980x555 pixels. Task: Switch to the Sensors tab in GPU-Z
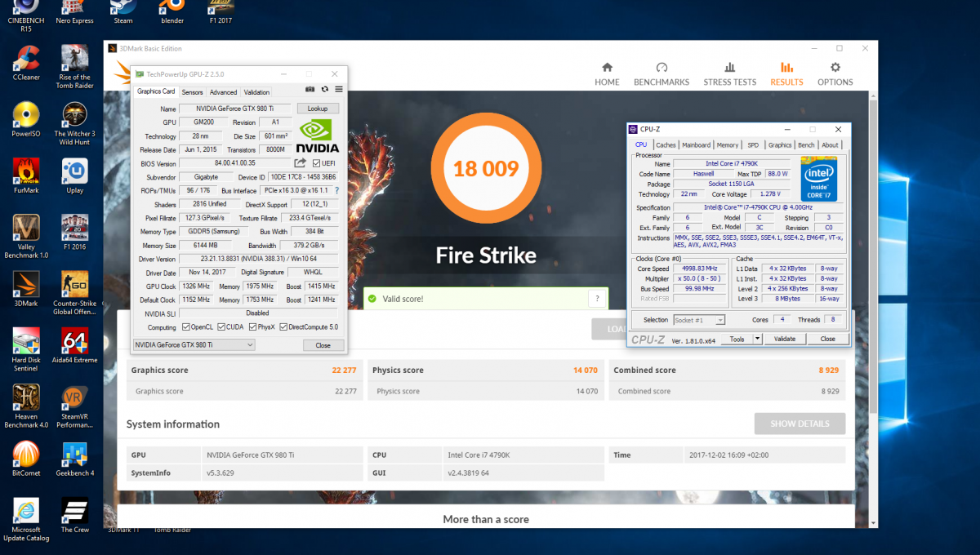click(192, 92)
